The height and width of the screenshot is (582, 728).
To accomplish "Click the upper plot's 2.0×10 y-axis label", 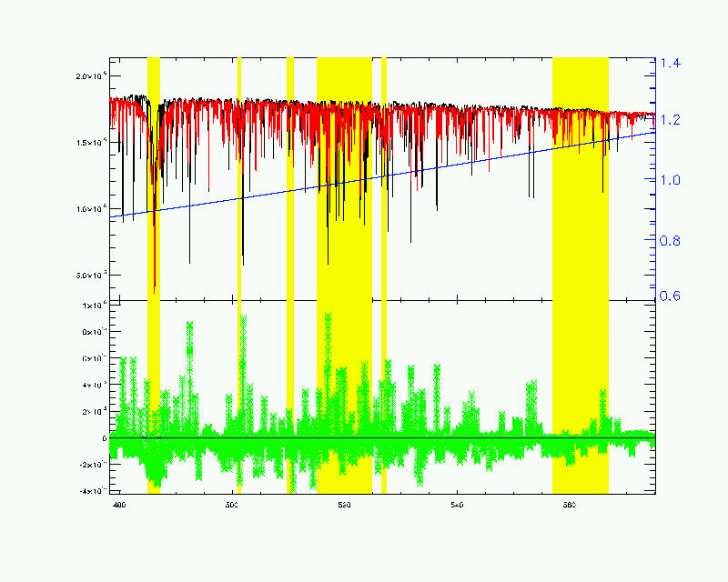I will click(92, 75).
